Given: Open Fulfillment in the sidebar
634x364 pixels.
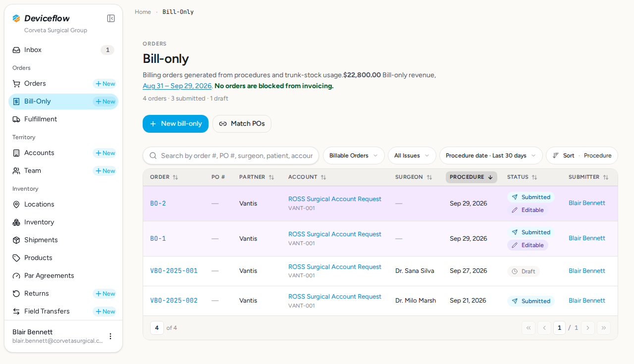Looking at the screenshot, I should (63, 119).
